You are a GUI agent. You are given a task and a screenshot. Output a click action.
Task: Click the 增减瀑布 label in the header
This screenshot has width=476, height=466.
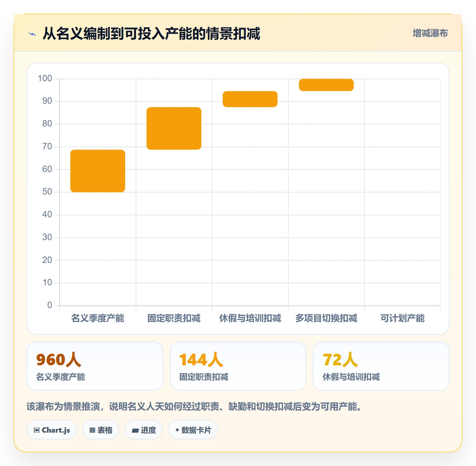coord(430,33)
